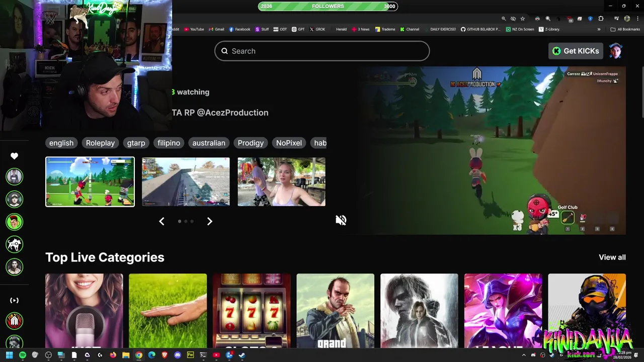Click the Kick search input field
644x362 pixels.
click(322, 51)
